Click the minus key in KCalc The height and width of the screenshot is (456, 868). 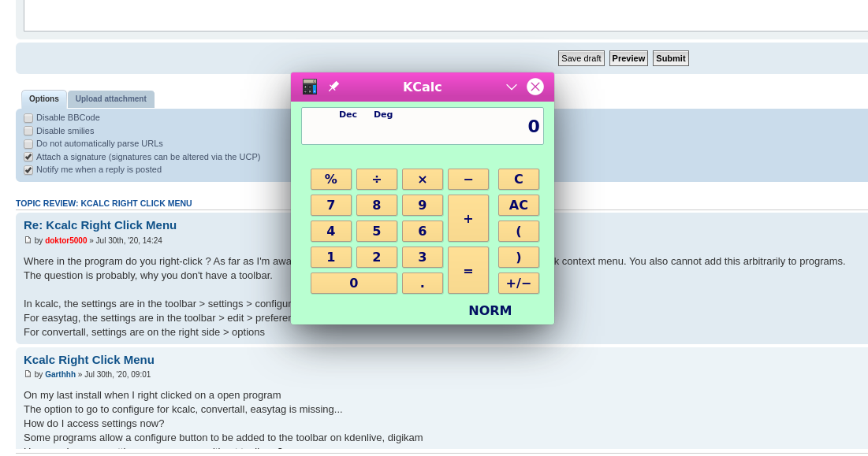pos(468,179)
